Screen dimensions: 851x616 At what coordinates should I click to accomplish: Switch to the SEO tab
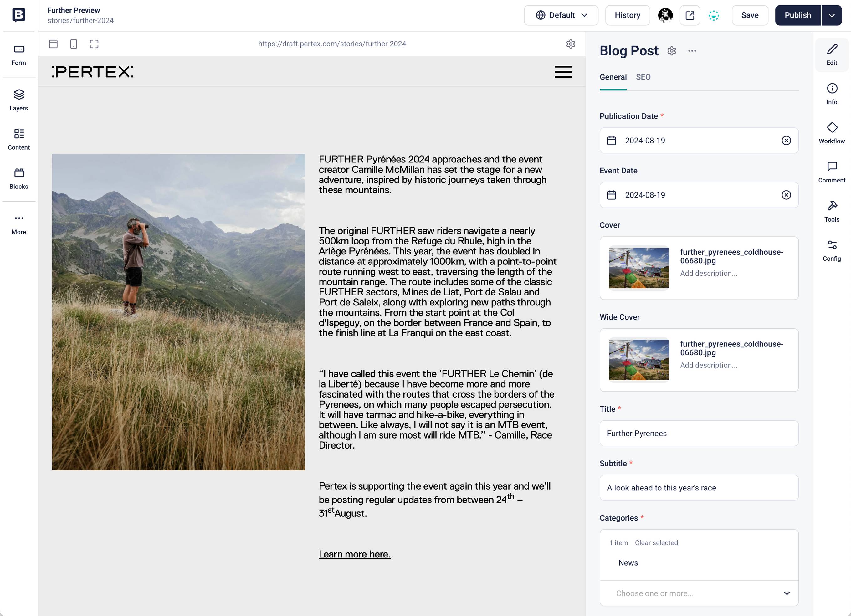[643, 77]
